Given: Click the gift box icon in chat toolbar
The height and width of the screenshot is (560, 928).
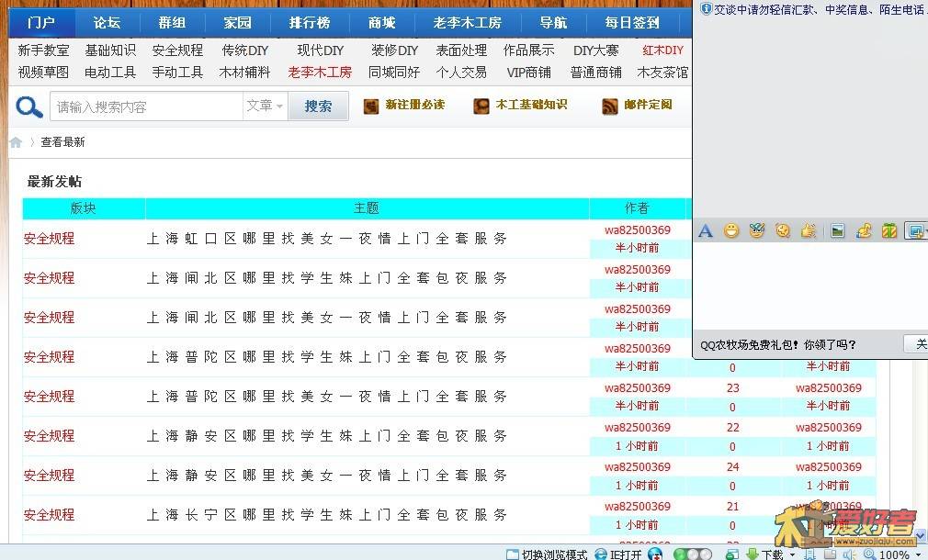Looking at the screenshot, I should click(889, 231).
